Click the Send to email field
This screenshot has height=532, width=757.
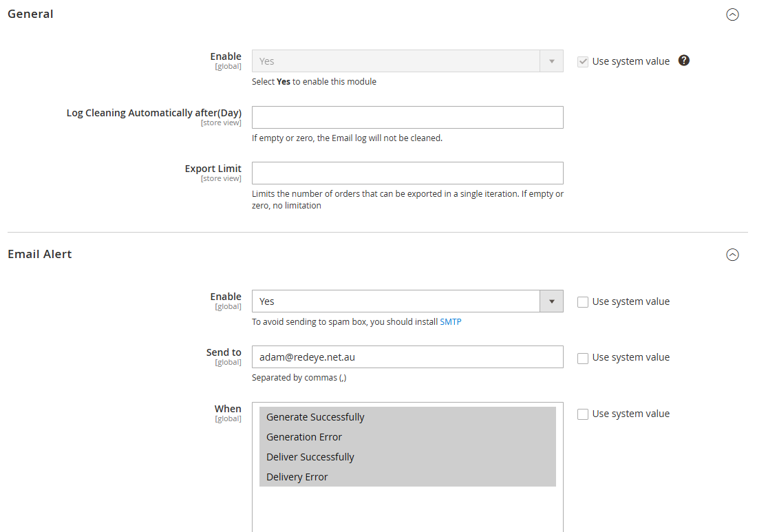tap(407, 357)
